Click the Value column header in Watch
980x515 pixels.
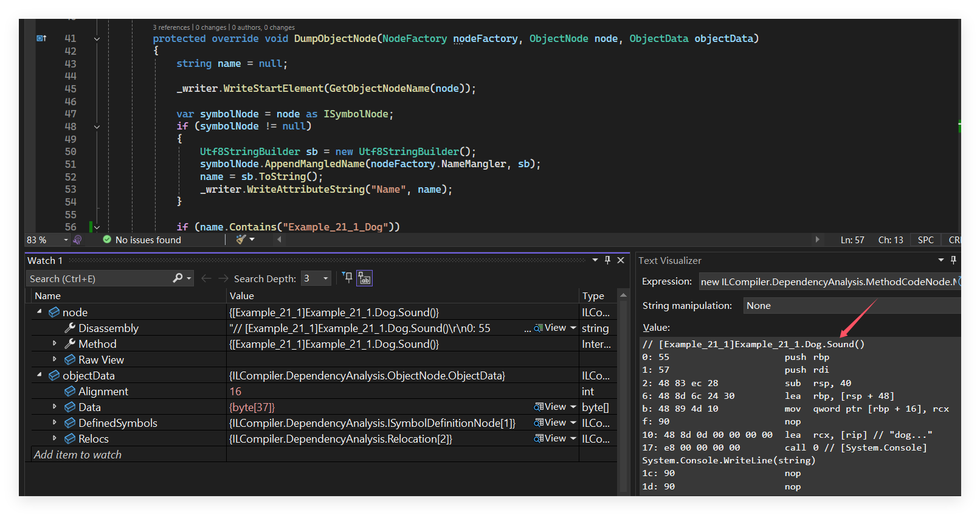[x=402, y=296]
